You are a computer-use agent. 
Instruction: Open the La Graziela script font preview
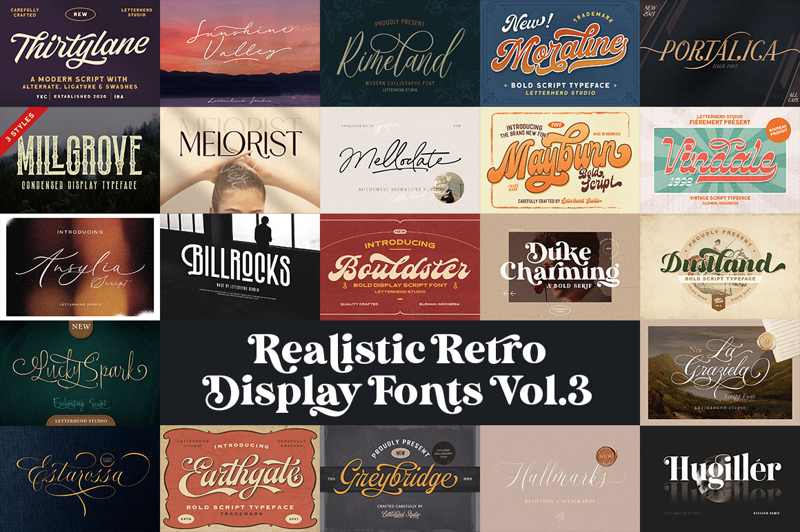click(720, 372)
